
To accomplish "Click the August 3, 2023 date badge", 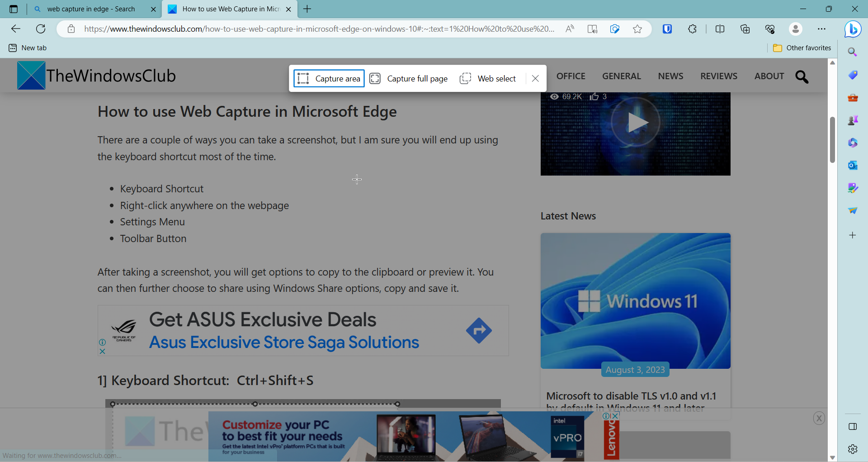I will point(635,370).
